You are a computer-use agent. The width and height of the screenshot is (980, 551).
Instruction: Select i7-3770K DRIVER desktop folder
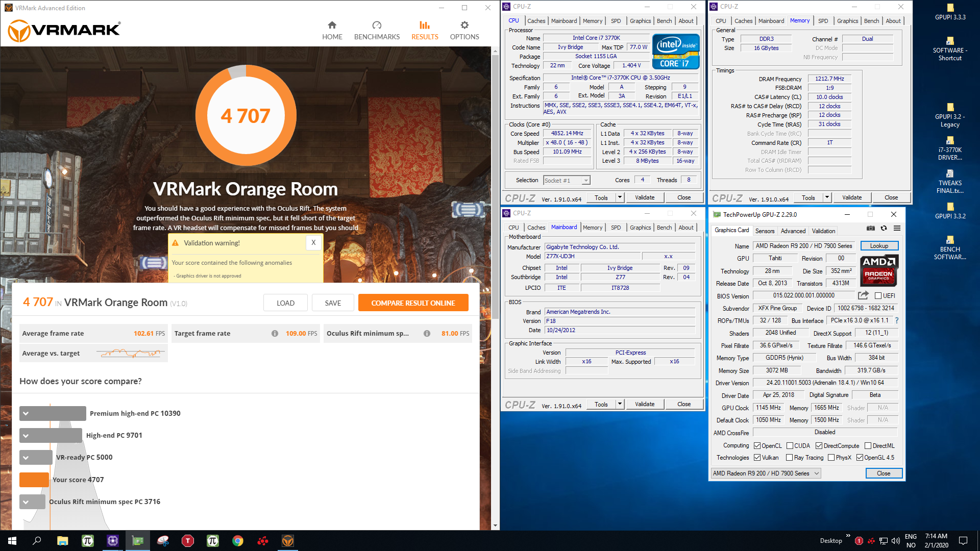coord(950,148)
